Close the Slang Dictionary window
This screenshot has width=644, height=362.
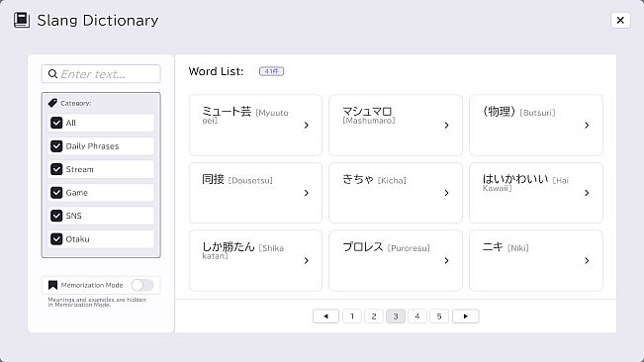pos(620,20)
